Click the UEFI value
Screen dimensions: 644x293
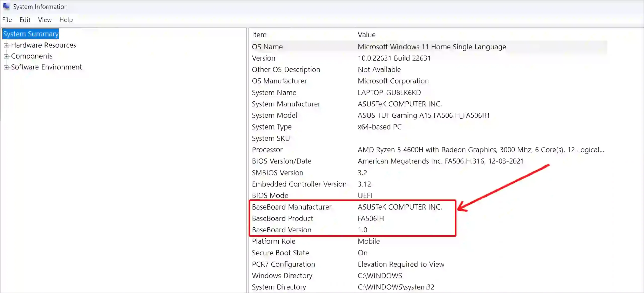(365, 195)
